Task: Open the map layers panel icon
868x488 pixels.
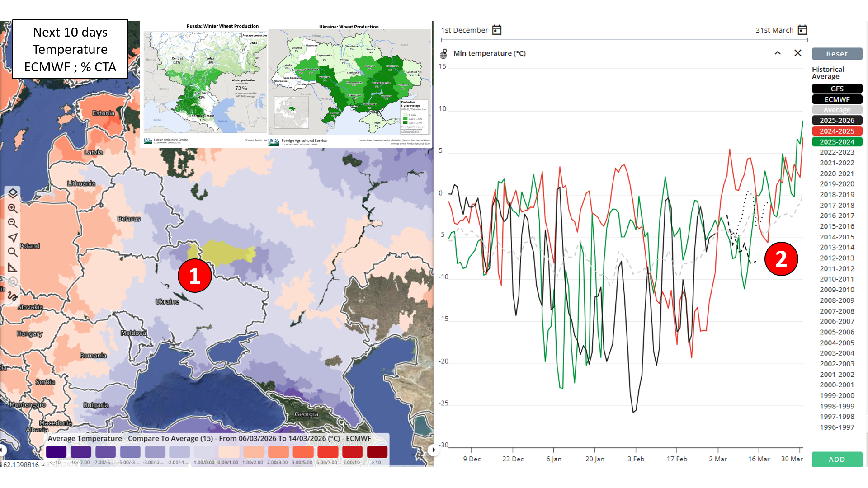Action: click(13, 193)
